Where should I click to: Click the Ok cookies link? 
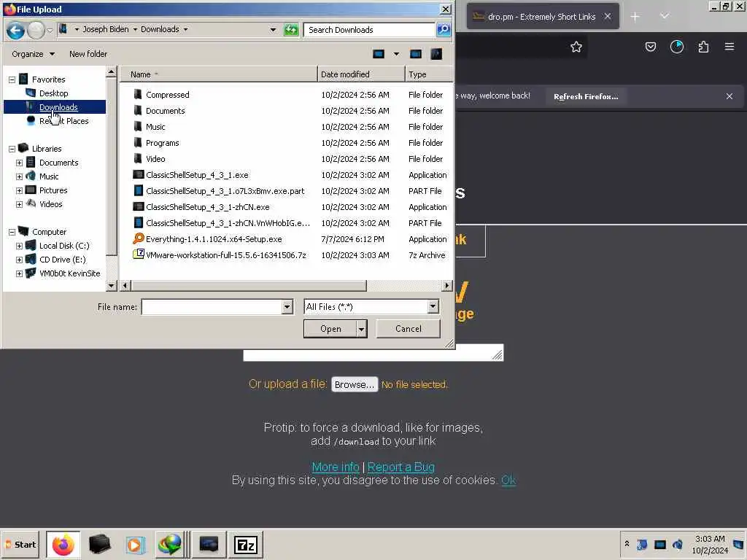pos(508,480)
